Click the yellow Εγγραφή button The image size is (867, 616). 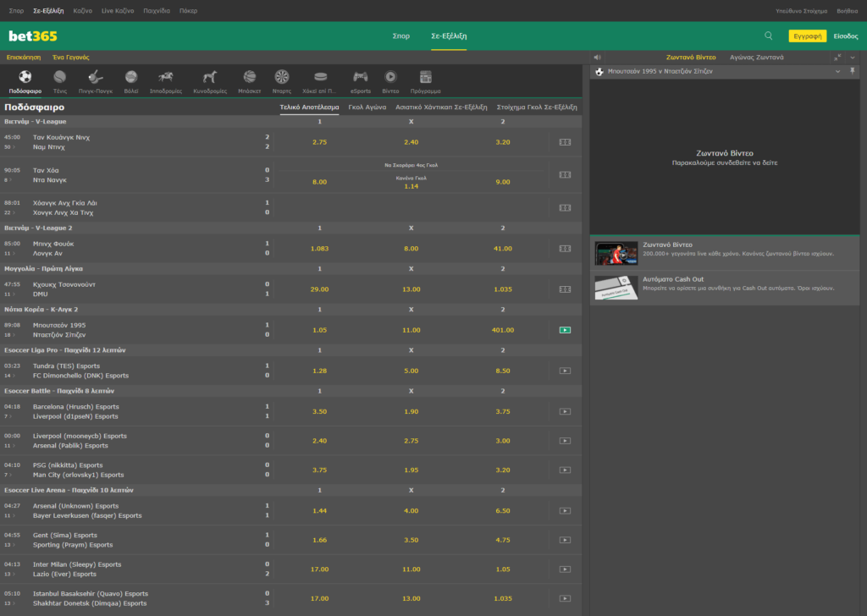[x=807, y=36]
